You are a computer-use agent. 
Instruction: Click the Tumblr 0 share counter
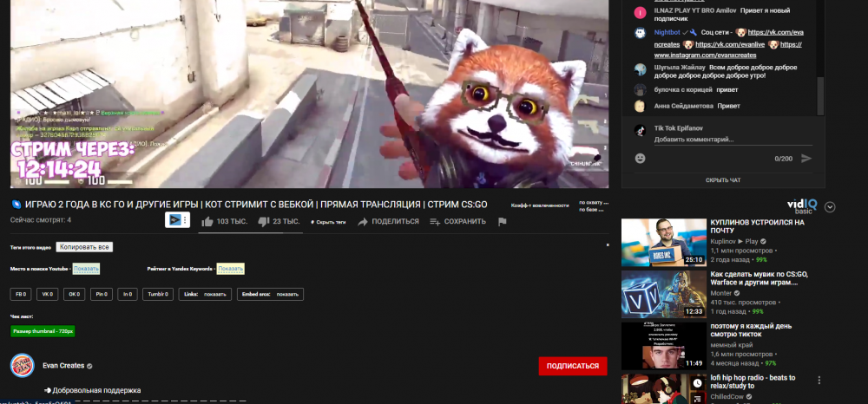coord(158,294)
